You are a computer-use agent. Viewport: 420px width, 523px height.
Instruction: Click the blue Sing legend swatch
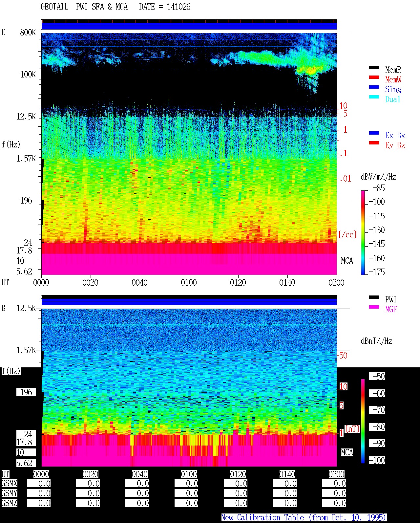(374, 87)
